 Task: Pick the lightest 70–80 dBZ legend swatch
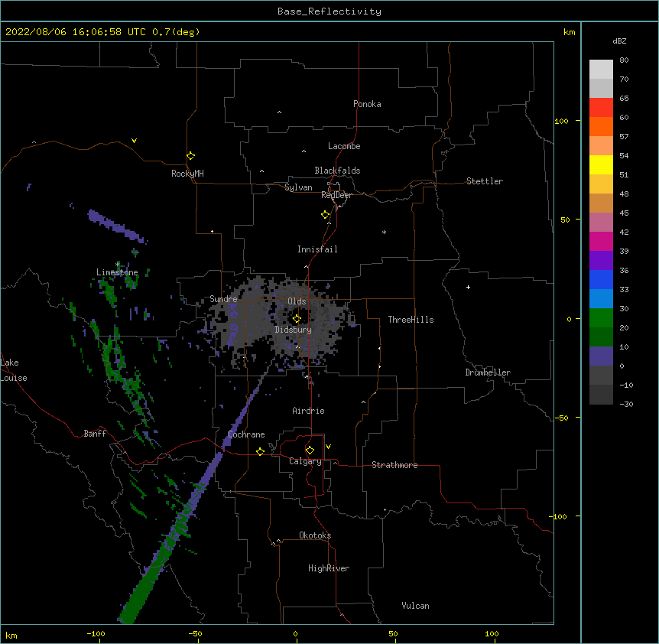601,70
